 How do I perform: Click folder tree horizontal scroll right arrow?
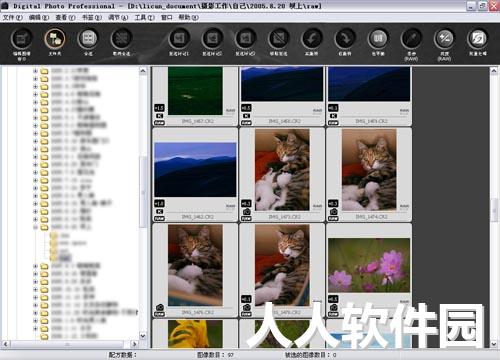[x=134, y=344]
